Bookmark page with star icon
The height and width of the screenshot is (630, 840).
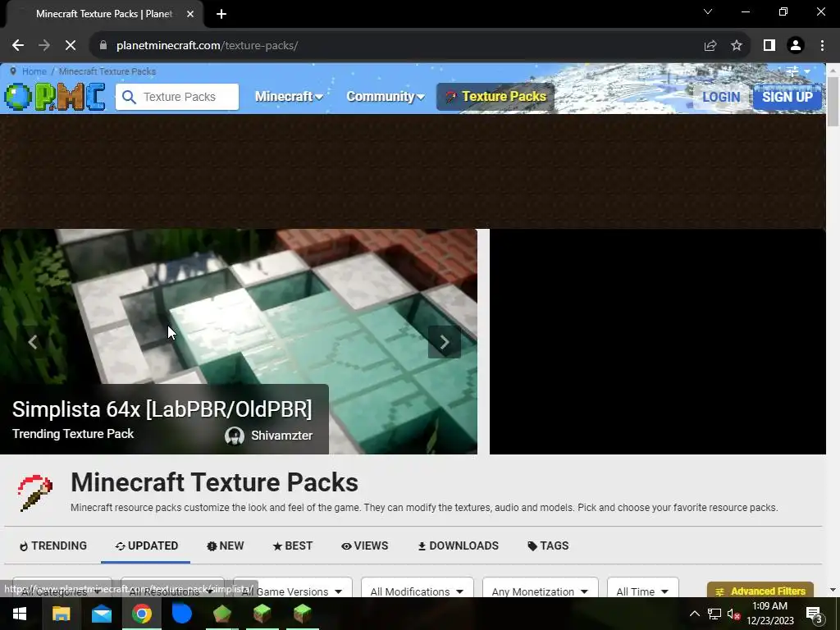click(737, 46)
